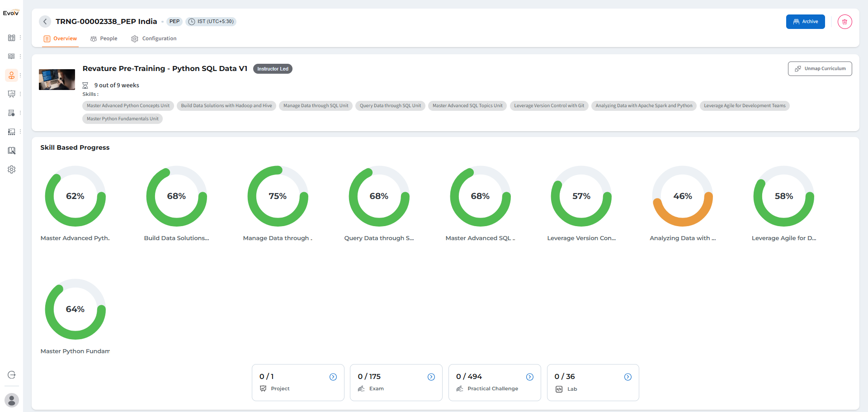Expand the kebab menu beside the presentation board icon
868x412 pixels.
[20, 94]
